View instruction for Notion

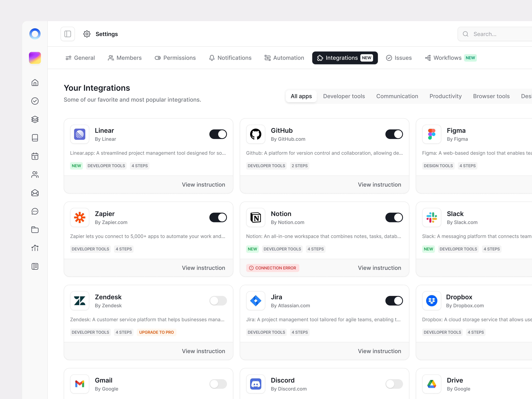(379, 268)
